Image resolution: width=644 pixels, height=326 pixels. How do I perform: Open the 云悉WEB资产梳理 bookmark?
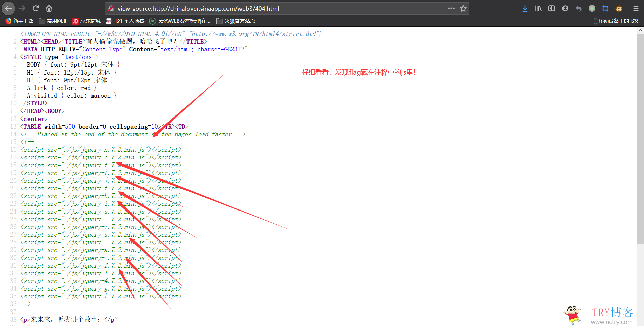pyautogui.click(x=180, y=21)
